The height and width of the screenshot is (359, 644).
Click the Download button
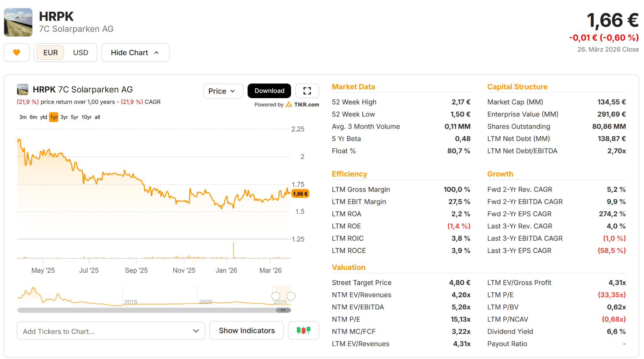tap(269, 91)
